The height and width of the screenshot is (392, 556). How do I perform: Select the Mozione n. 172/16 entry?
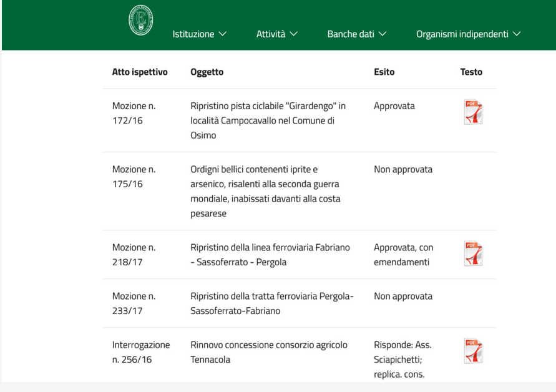click(x=134, y=113)
